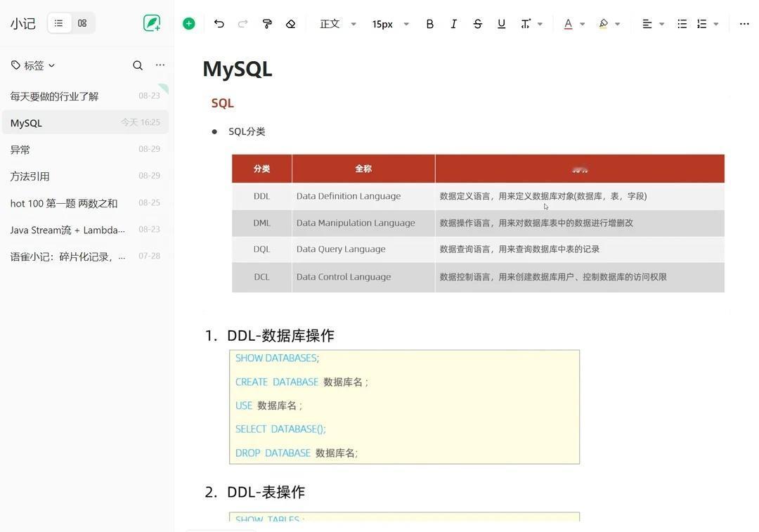Activate the format painter tool

click(267, 24)
